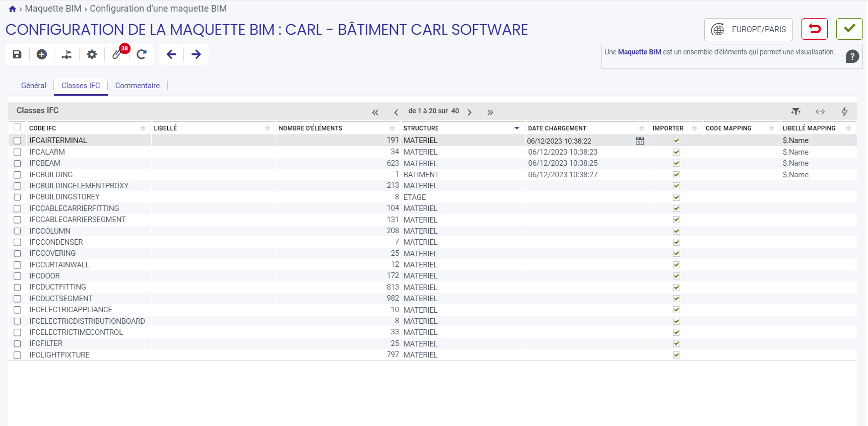Image resolution: width=868 pixels, height=426 pixels.
Task: Go to previous record with left arrow
Action: [x=171, y=54]
